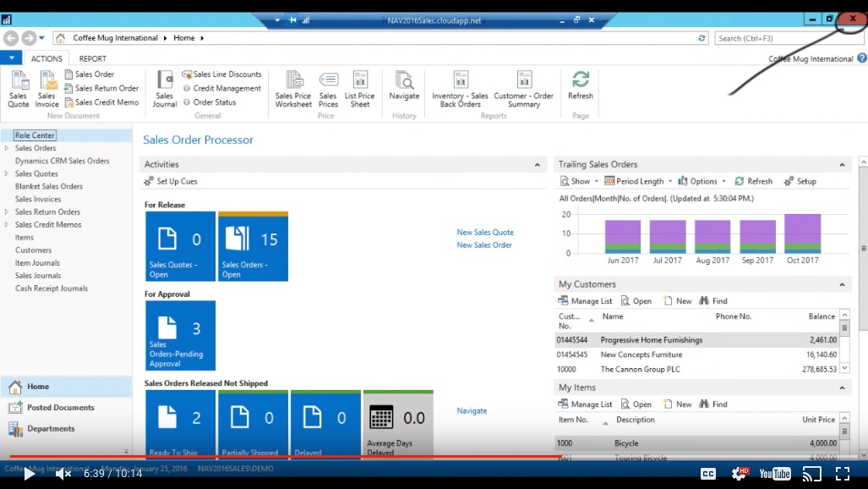Toggle closed captions on the video
The image size is (868, 489).
coord(708,474)
